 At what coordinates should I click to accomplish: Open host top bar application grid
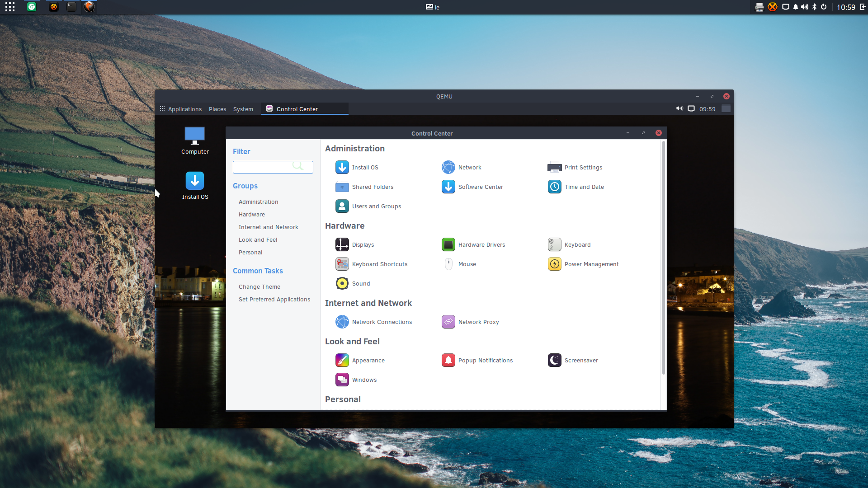coord(10,7)
